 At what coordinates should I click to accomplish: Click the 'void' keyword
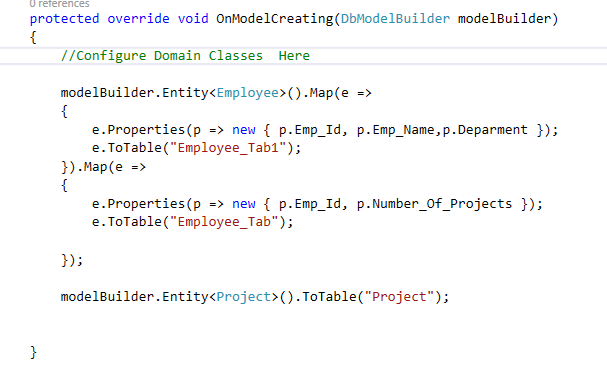[193, 19]
